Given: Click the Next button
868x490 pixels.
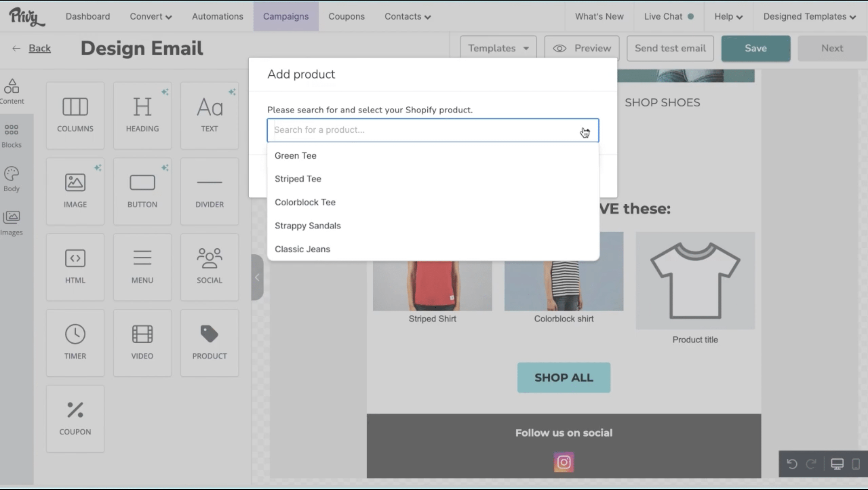Looking at the screenshot, I should point(832,48).
